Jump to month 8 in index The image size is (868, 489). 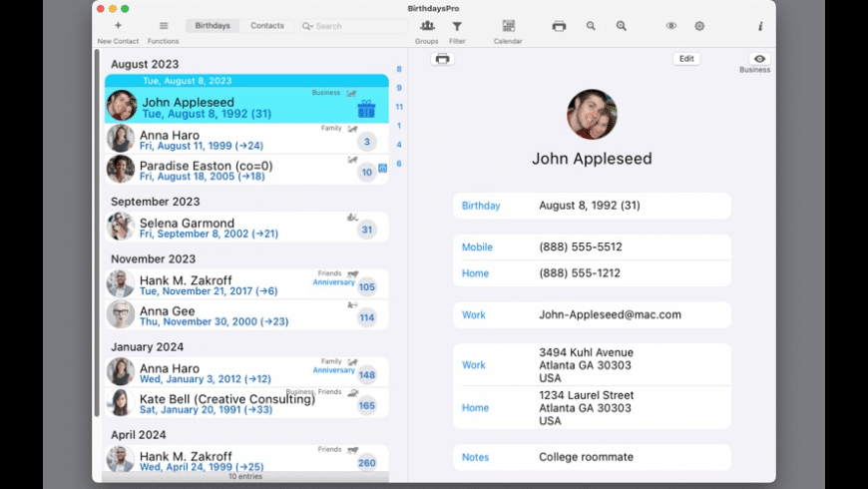click(x=398, y=69)
